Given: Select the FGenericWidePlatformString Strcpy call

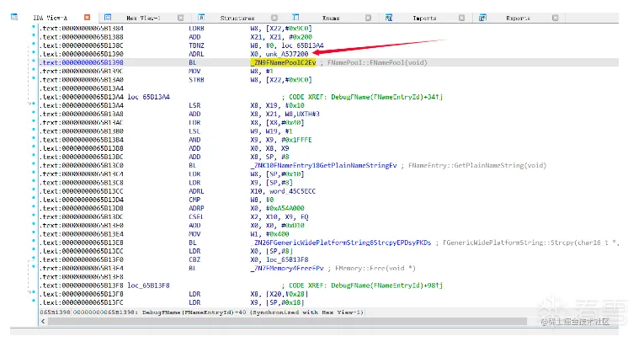Looking at the screenshot, I should (341, 243).
